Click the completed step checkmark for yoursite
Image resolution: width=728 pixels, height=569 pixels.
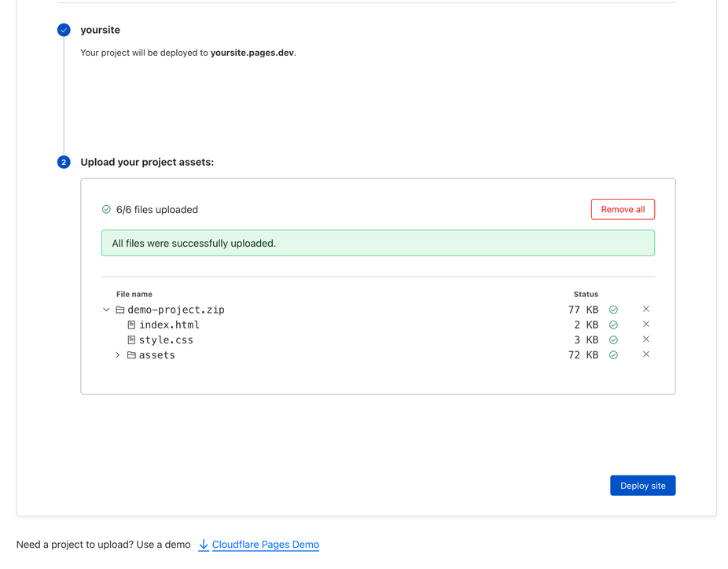click(64, 30)
